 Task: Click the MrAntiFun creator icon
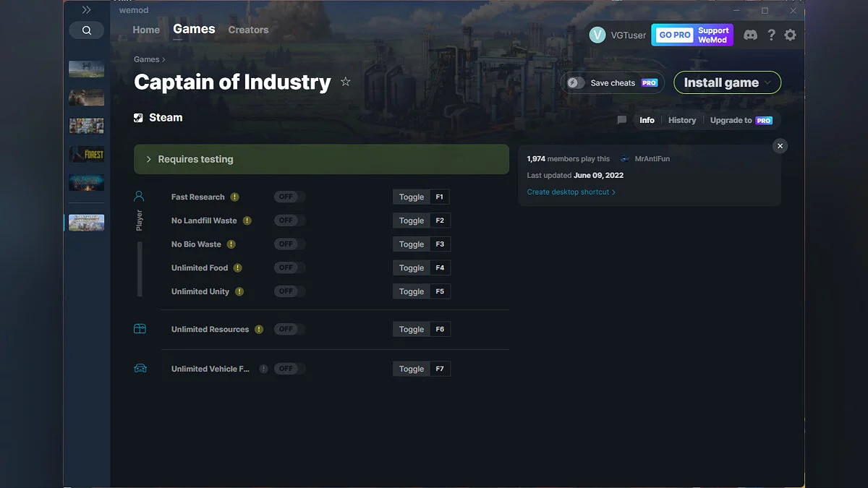(x=625, y=159)
